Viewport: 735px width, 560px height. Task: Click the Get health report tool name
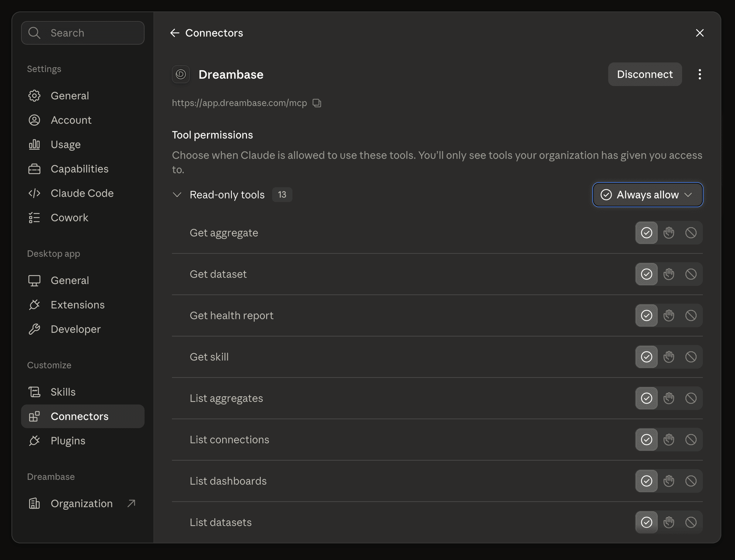click(x=231, y=315)
